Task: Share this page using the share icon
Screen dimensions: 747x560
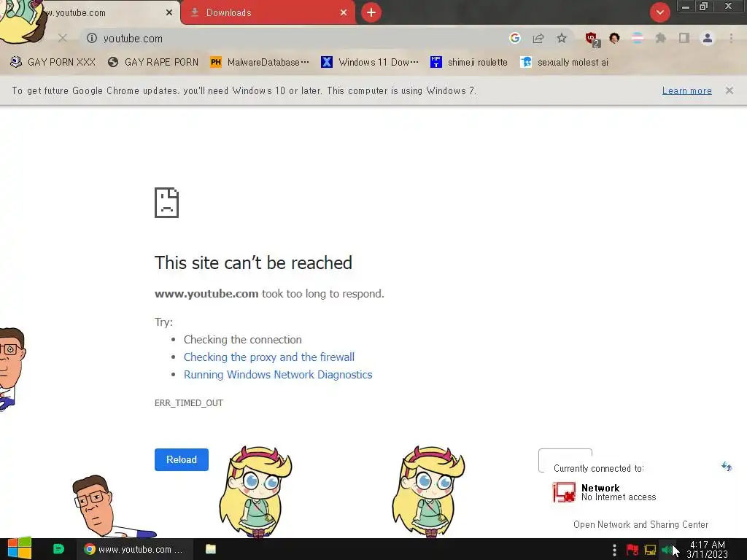Action: [x=538, y=38]
